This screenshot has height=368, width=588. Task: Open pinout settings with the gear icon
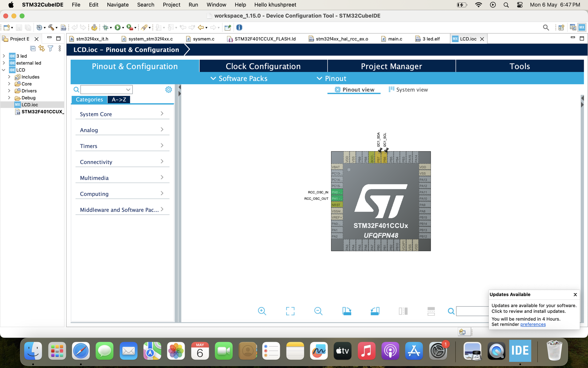pos(168,90)
